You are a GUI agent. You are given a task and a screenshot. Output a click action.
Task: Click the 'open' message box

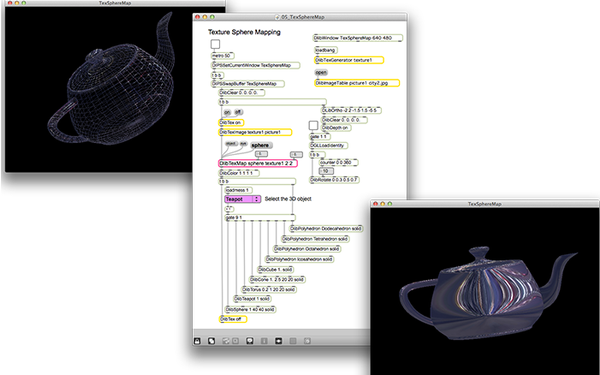coord(321,72)
